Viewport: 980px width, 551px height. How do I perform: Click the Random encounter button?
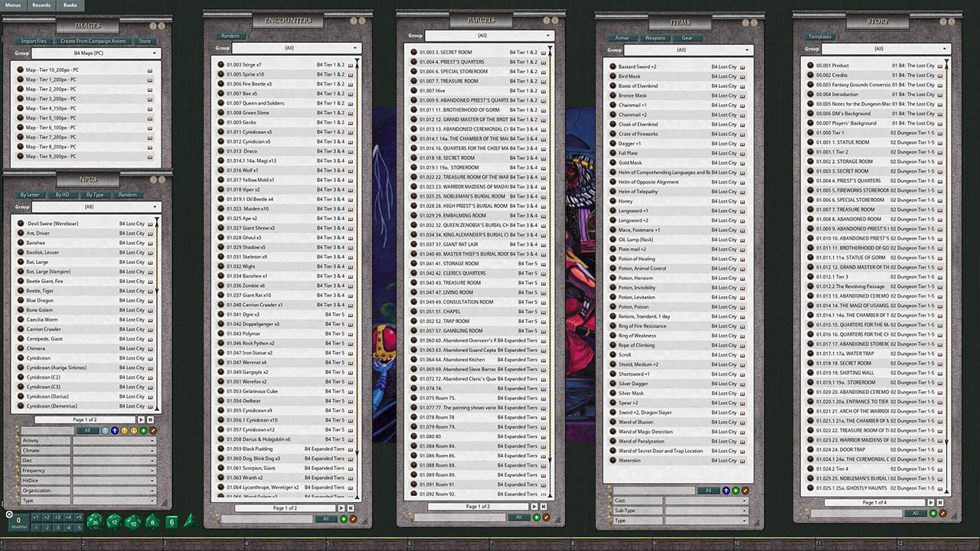pyautogui.click(x=230, y=35)
